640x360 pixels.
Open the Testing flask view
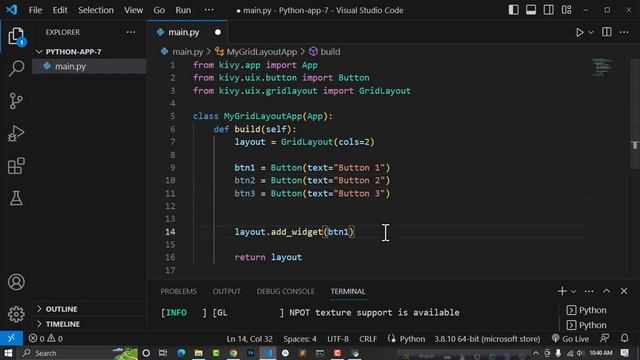[16, 198]
